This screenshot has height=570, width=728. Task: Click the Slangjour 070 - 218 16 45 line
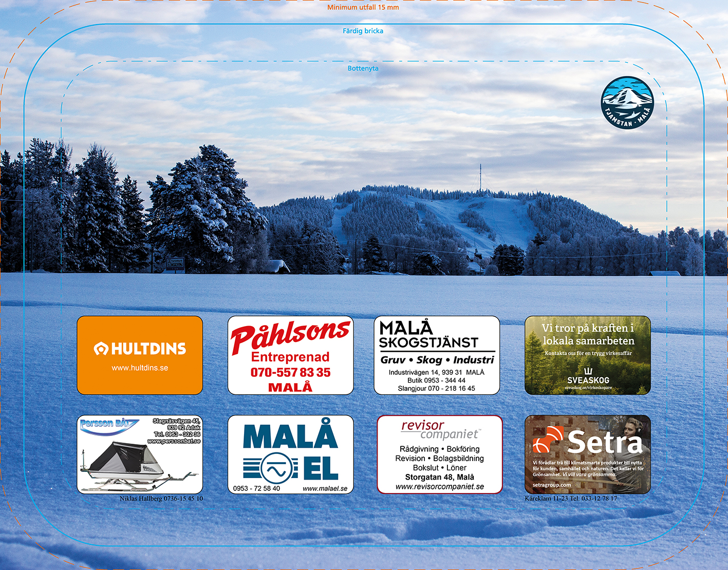pyautogui.click(x=436, y=388)
